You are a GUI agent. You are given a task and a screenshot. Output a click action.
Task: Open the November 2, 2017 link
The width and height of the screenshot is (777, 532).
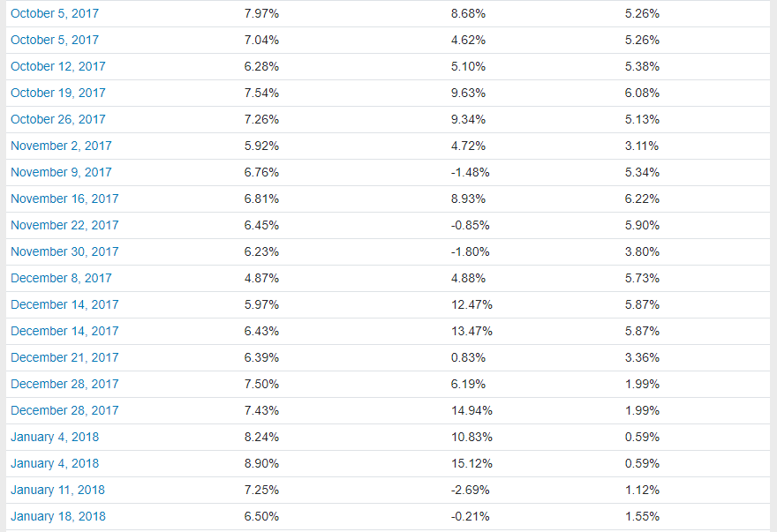pos(61,146)
